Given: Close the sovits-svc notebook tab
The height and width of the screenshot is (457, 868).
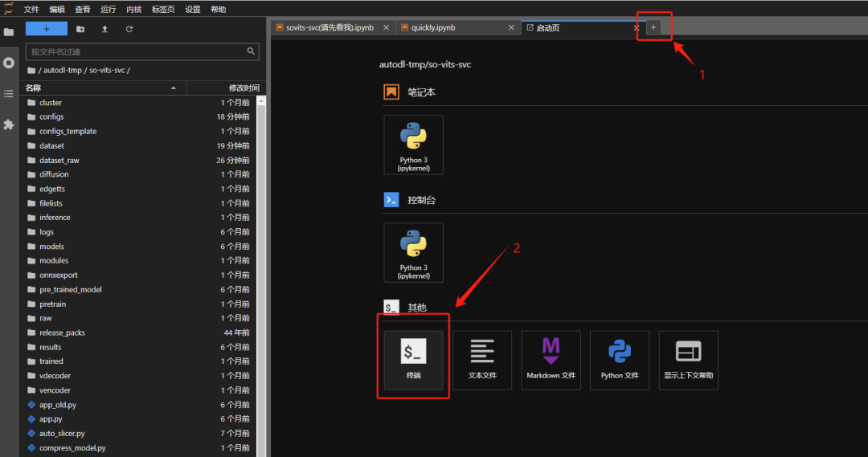Looking at the screenshot, I should pos(386,27).
